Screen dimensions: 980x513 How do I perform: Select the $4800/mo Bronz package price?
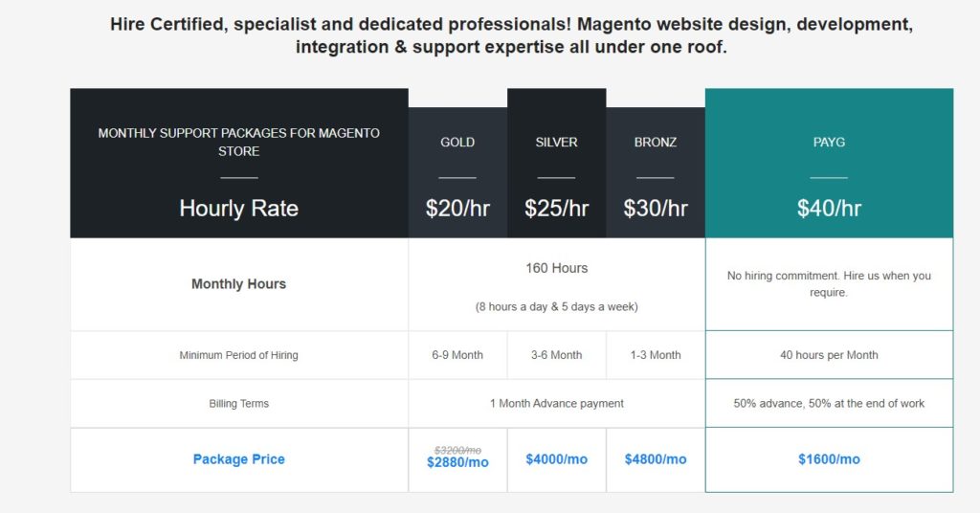click(656, 459)
